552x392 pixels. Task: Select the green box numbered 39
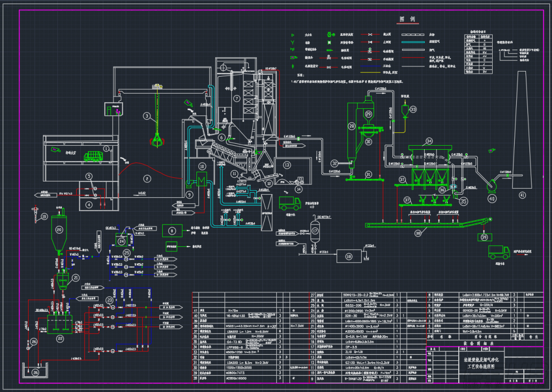click(484, 238)
